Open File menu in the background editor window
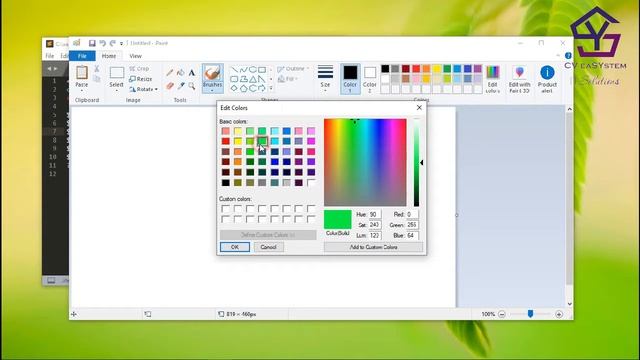Viewport: 640px width, 360px height. [50, 56]
